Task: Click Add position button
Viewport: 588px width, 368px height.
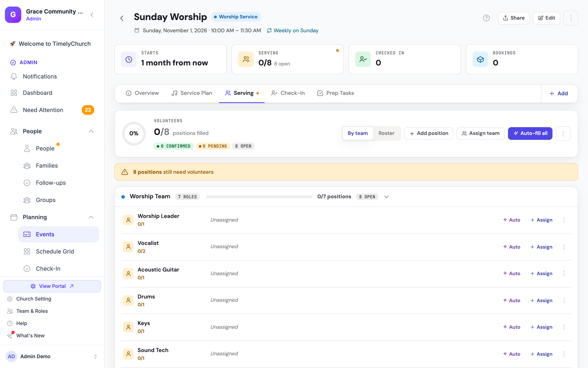Action: click(x=429, y=133)
